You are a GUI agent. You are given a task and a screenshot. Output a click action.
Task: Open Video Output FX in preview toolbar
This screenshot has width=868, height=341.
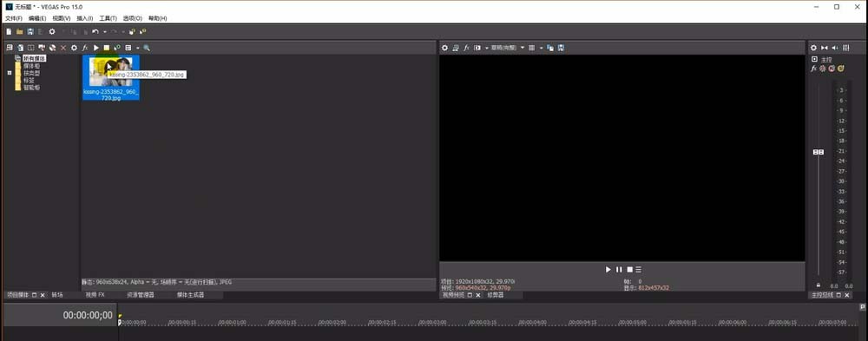point(467,49)
